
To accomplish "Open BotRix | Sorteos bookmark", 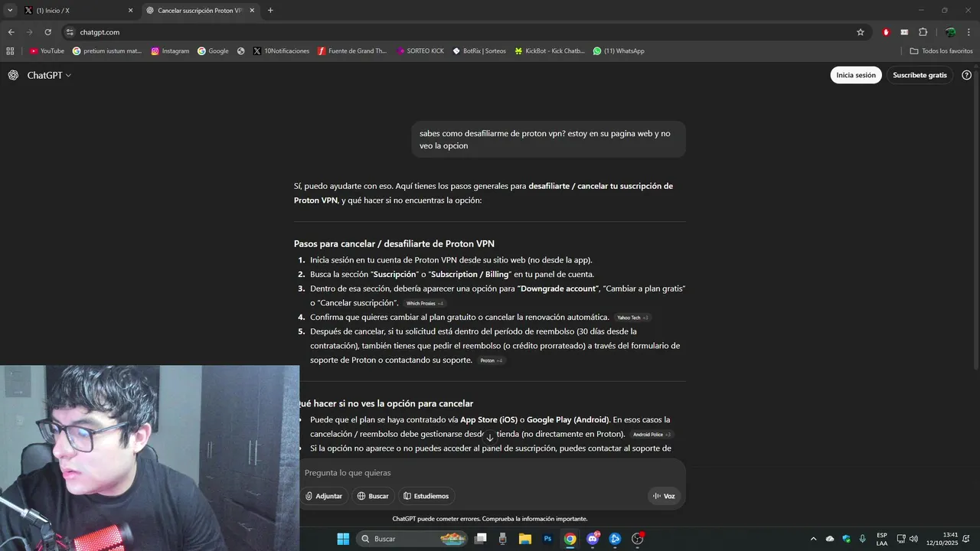I will [x=479, y=51].
